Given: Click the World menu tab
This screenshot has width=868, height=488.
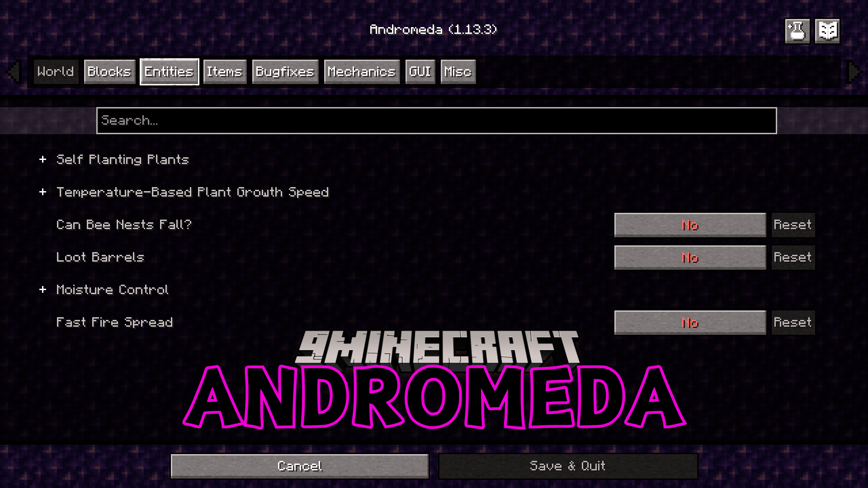Looking at the screenshot, I should pos(56,71).
